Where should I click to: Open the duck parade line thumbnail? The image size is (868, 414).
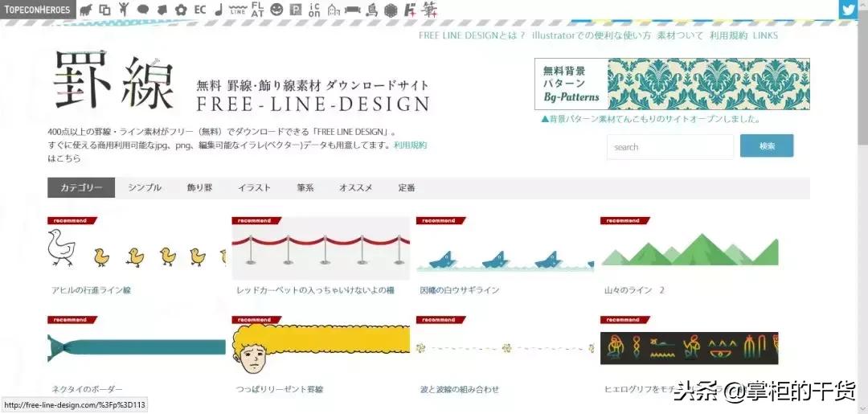137,248
